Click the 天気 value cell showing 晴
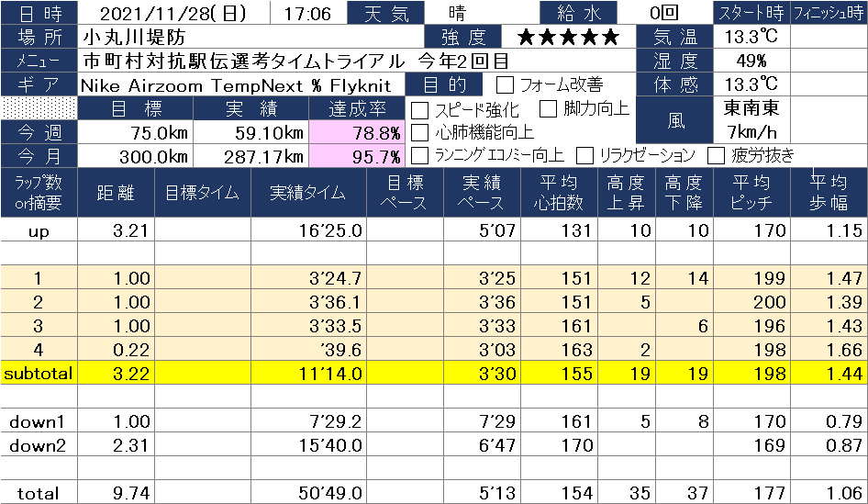Viewport: 868px width, 504px height. 456,14
